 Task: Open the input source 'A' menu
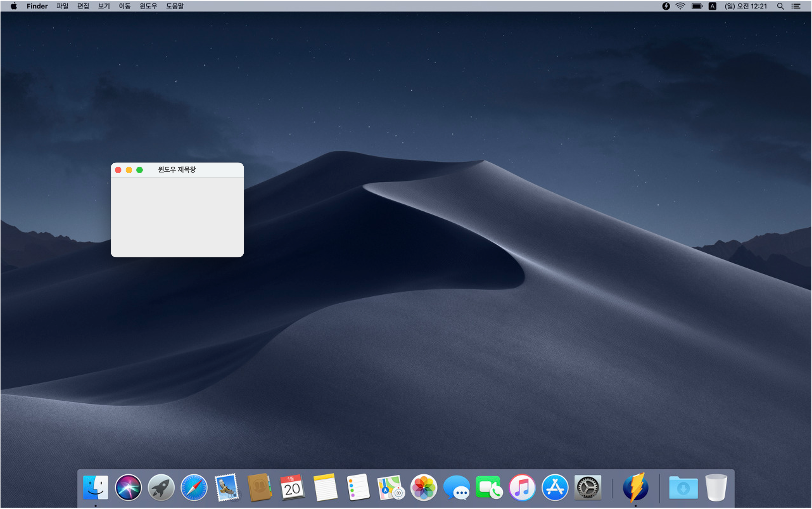click(x=712, y=6)
